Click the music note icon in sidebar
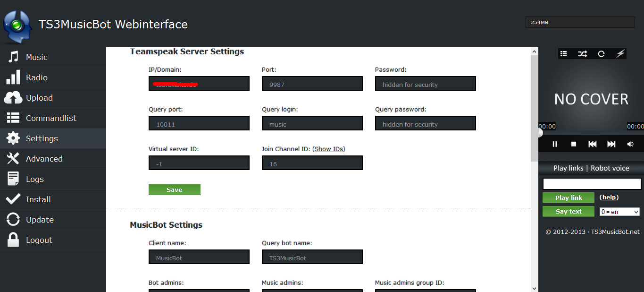 tap(13, 57)
